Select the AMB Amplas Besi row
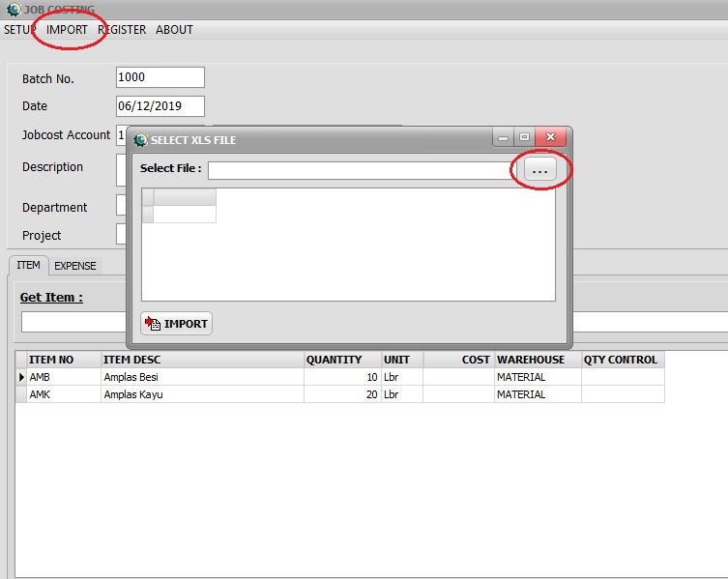Screen dimensions: 728x579 131,377
